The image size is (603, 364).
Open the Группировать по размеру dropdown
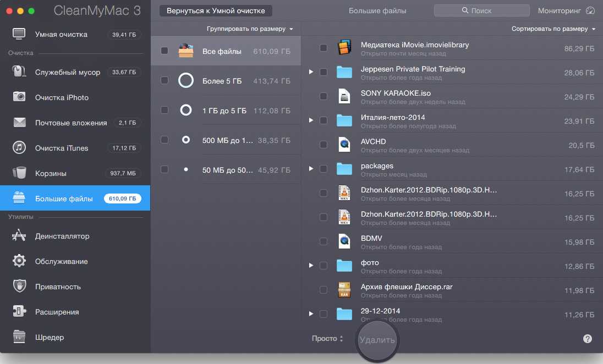pyautogui.click(x=250, y=29)
